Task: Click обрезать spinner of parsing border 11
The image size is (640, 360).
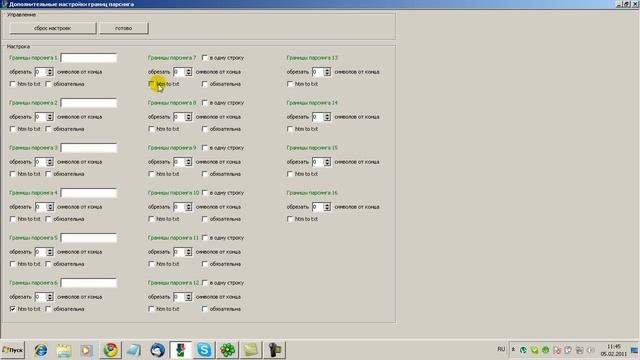Action: pos(183,252)
